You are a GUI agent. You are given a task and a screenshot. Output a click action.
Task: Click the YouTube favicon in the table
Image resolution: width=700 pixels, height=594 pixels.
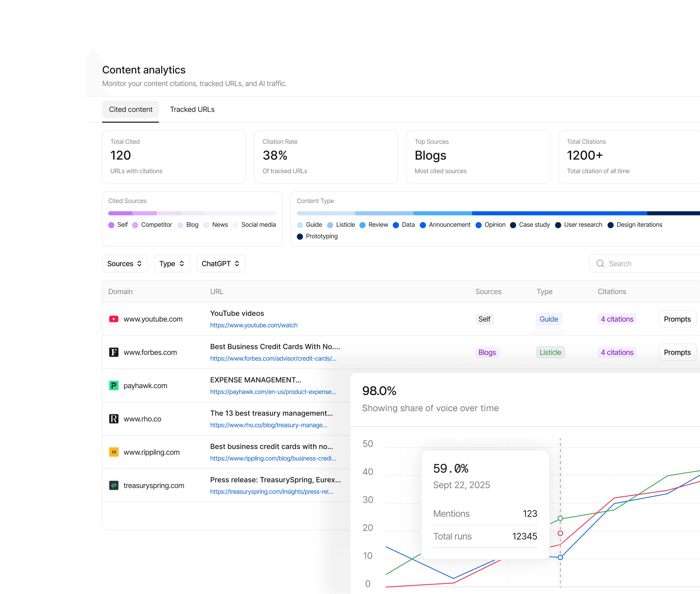tap(114, 319)
